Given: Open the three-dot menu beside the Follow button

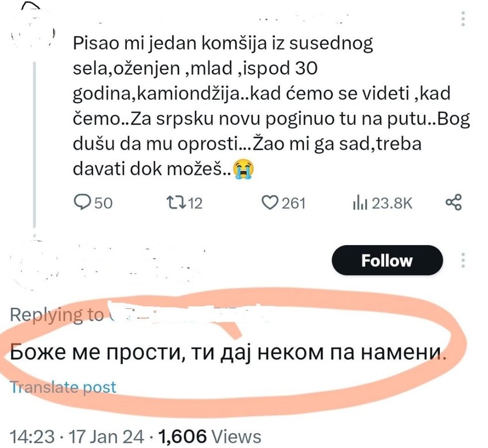Looking at the screenshot, I should click(x=462, y=260).
